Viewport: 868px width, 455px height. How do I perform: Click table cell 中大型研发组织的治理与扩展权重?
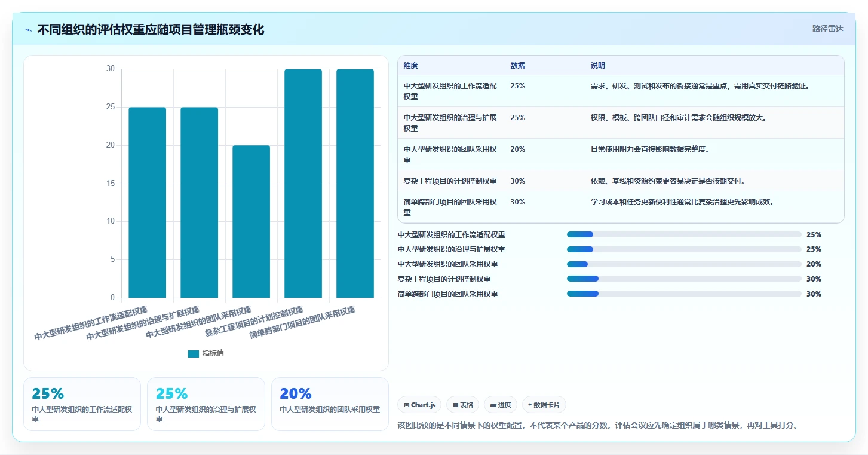tap(450, 123)
